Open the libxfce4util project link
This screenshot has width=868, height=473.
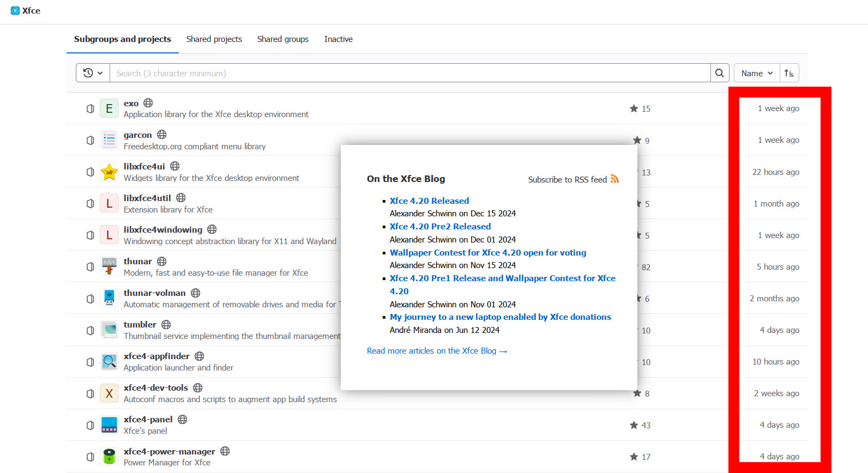point(147,198)
